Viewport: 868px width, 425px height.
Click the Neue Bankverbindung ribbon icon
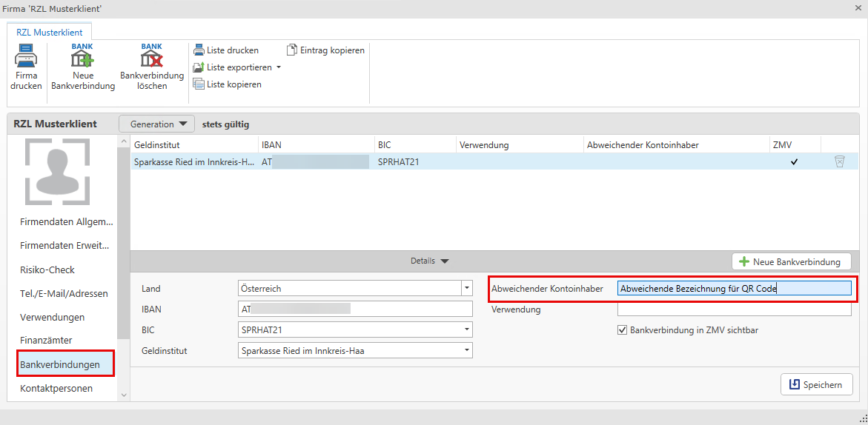82,57
